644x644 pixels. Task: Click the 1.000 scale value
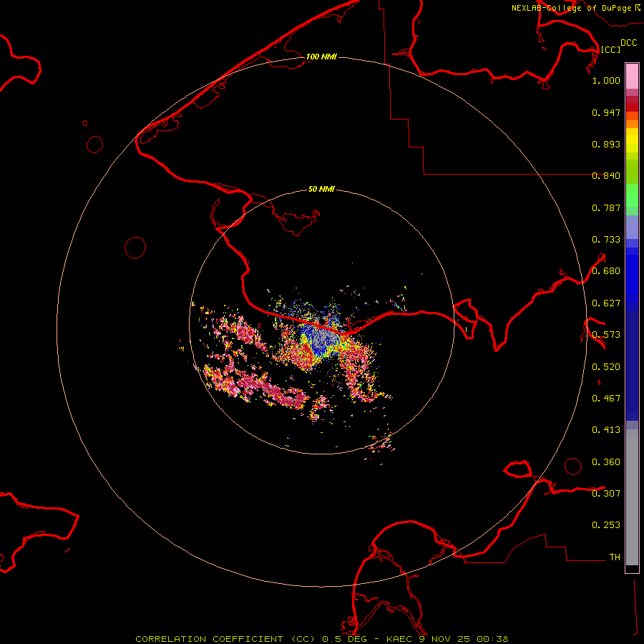click(606, 81)
